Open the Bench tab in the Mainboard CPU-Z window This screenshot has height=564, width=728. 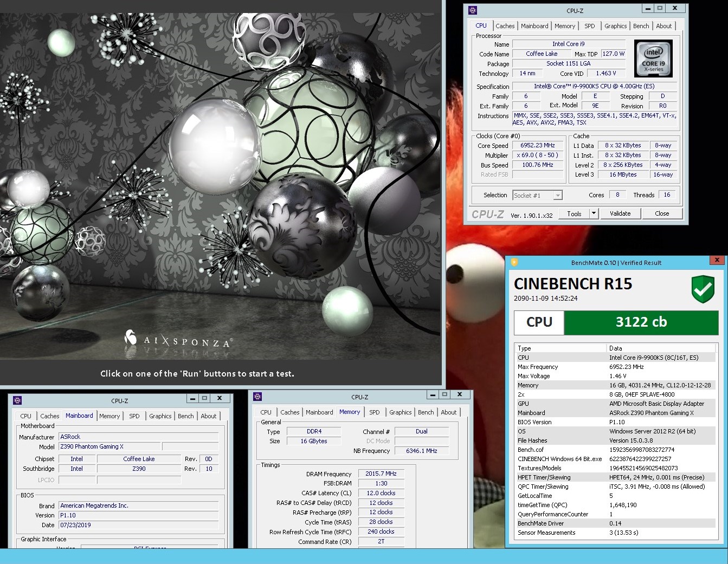pyautogui.click(x=185, y=416)
